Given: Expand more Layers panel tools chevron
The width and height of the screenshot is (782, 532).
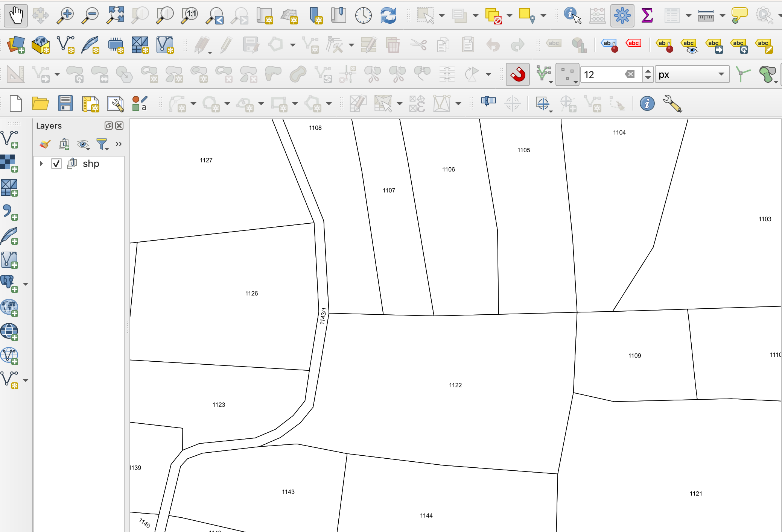Looking at the screenshot, I should tap(119, 144).
